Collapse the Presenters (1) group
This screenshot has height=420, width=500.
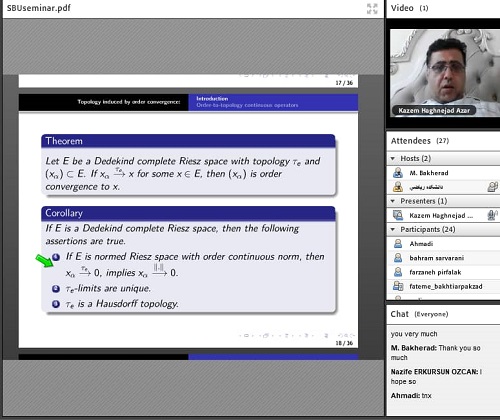(x=393, y=201)
